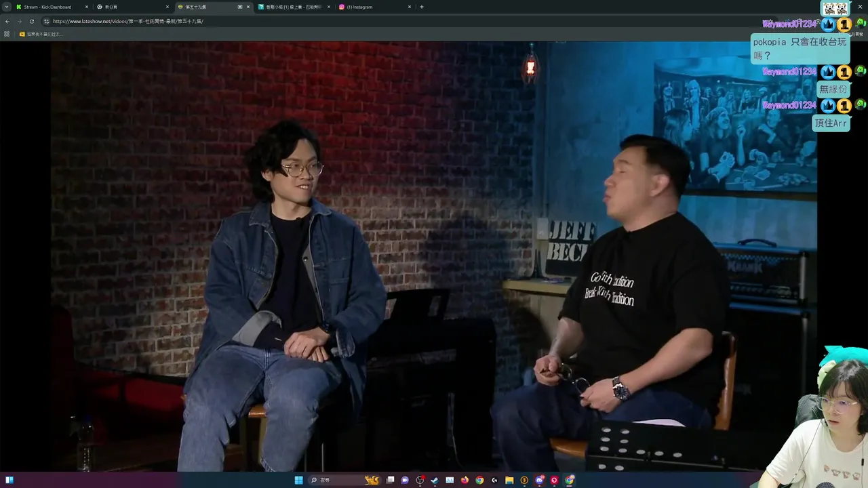This screenshot has width=868, height=488.
Task: Open OBS Studio from the taskbar
Action: 420,480
